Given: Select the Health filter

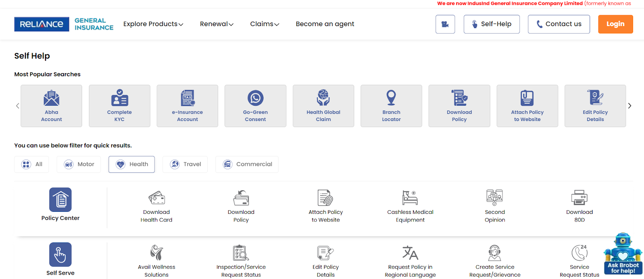Looking at the screenshot, I should pyautogui.click(x=132, y=164).
